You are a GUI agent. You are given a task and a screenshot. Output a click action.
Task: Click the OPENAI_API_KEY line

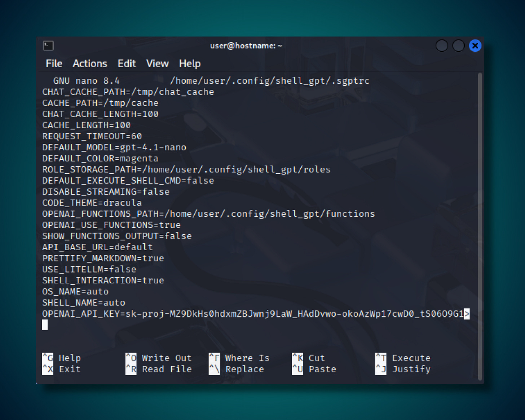252,314
